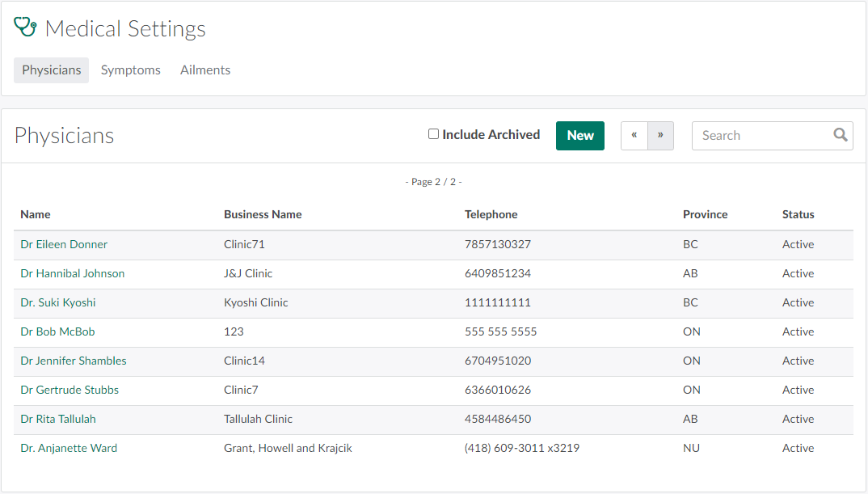The width and height of the screenshot is (868, 494).
Task: Click into the Search input field
Action: pos(764,136)
